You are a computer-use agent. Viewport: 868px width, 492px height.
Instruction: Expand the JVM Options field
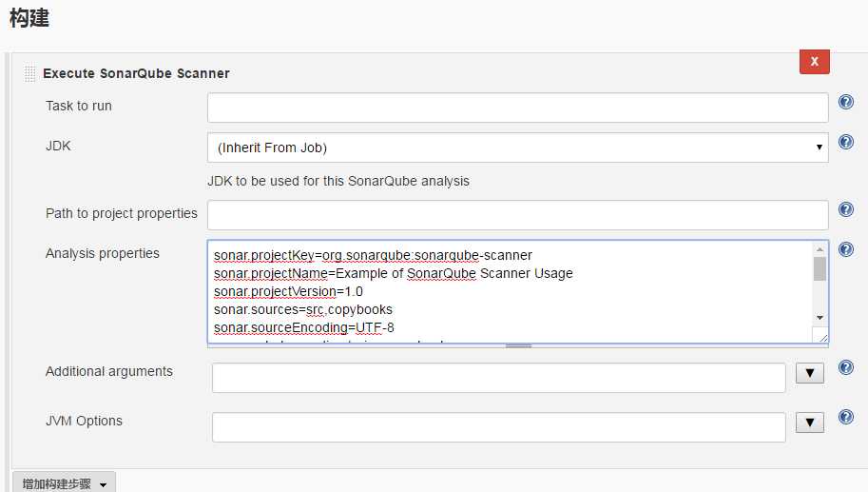pyautogui.click(x=810, y=423)
